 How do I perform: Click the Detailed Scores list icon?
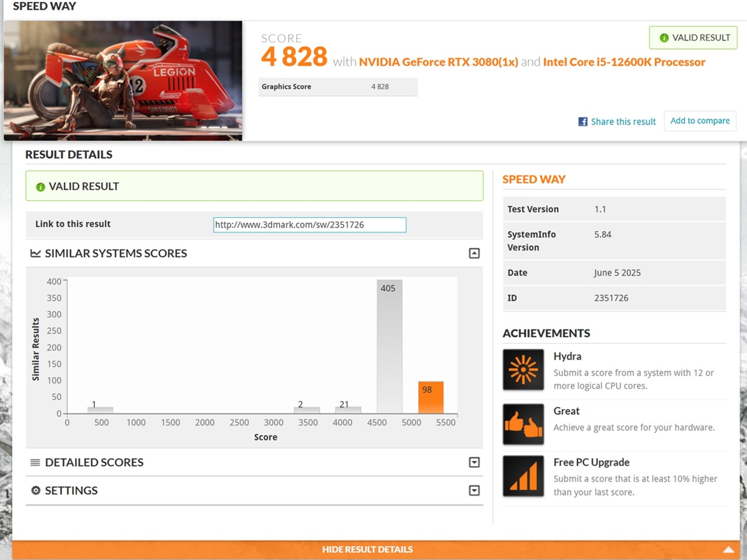[x=35, y=462]
